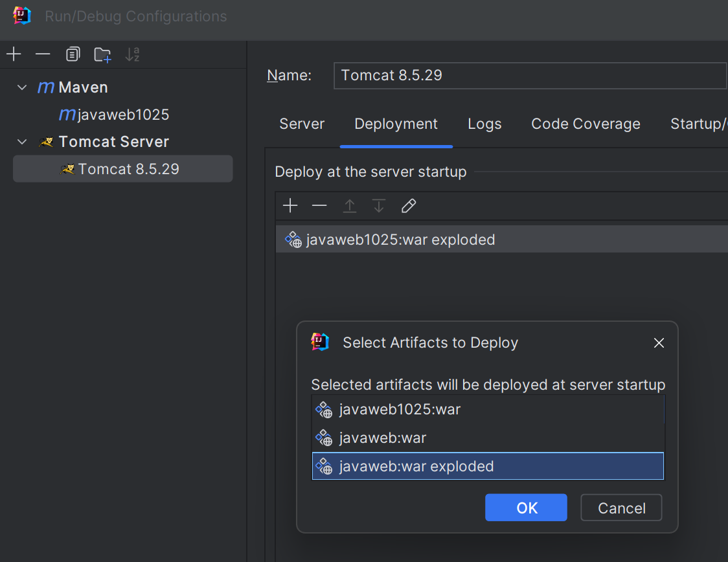Select javaweb1025 Maven configuration

click(123, 115)
